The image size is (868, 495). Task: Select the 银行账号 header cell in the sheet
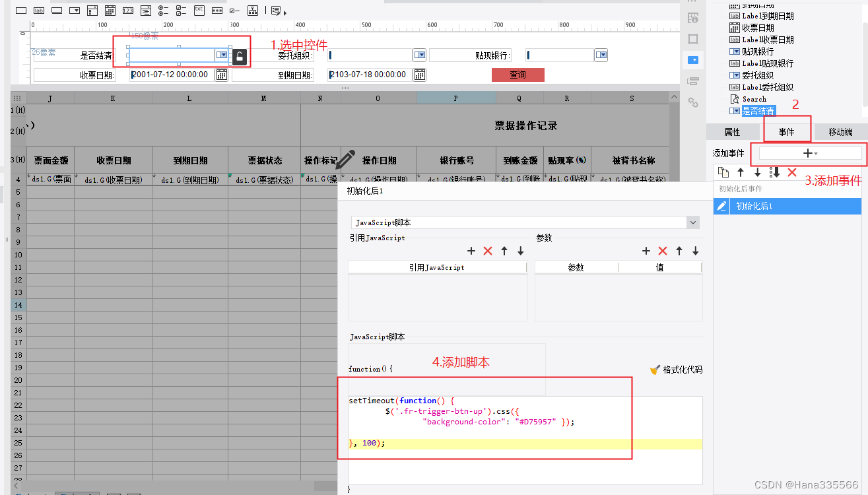pyautogui.click(x=457, y=160)
